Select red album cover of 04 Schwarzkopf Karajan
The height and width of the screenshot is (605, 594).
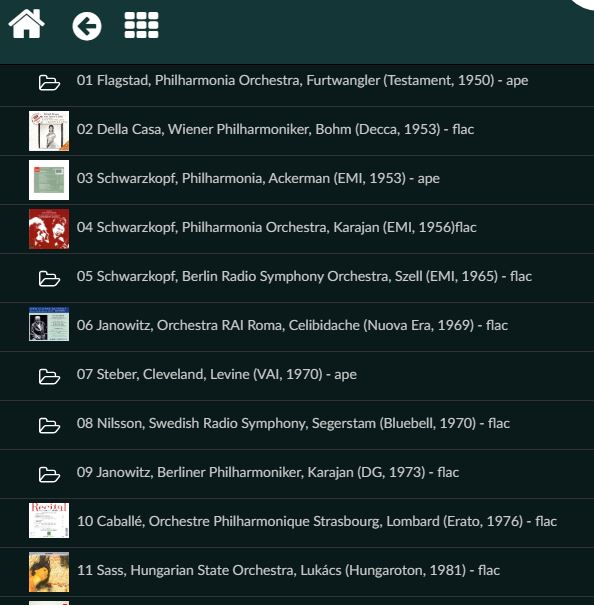(x=49, y=229)
